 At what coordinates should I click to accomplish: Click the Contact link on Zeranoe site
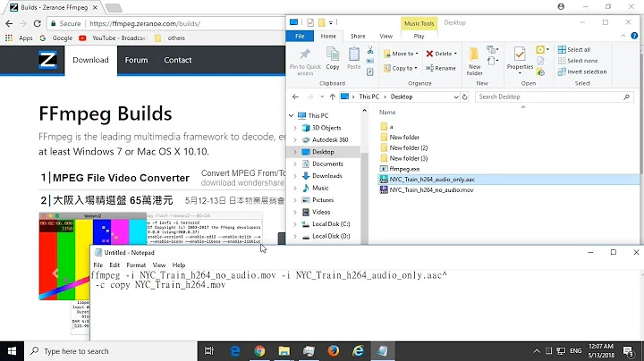tap(178, 60)
